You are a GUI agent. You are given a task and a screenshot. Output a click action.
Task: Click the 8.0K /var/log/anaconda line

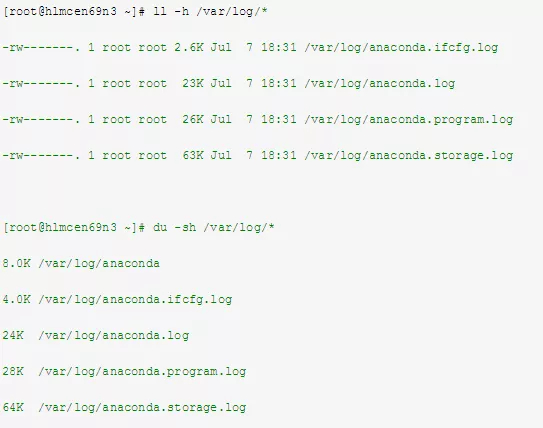click(x=81, y=264)
